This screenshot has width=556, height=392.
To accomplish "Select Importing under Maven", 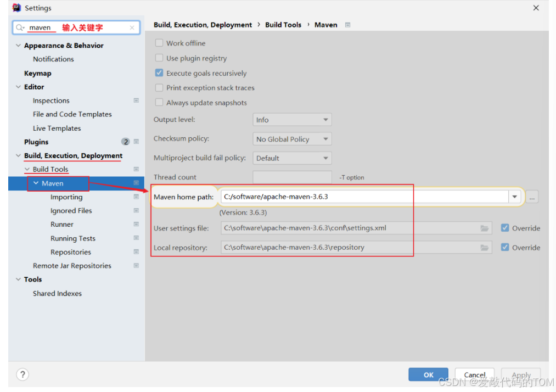I will coord(66,197).
